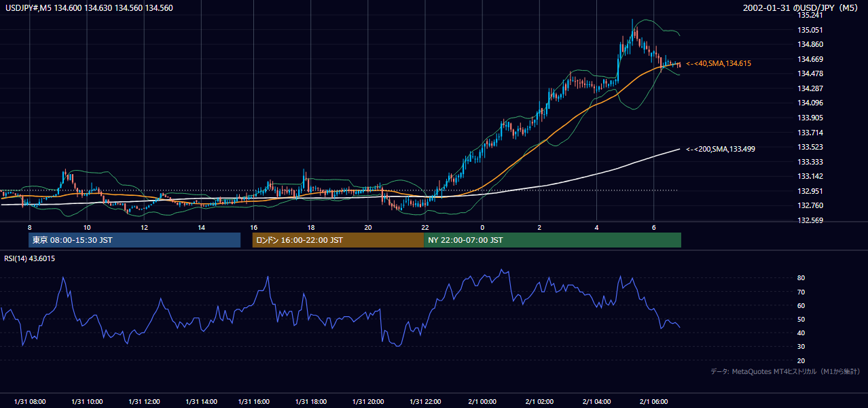Click the データ: MetaQuotes MT4ヒストリカル source note
Image resolution: width=868 pixels, height=408 pixels.
coord(785,372)
